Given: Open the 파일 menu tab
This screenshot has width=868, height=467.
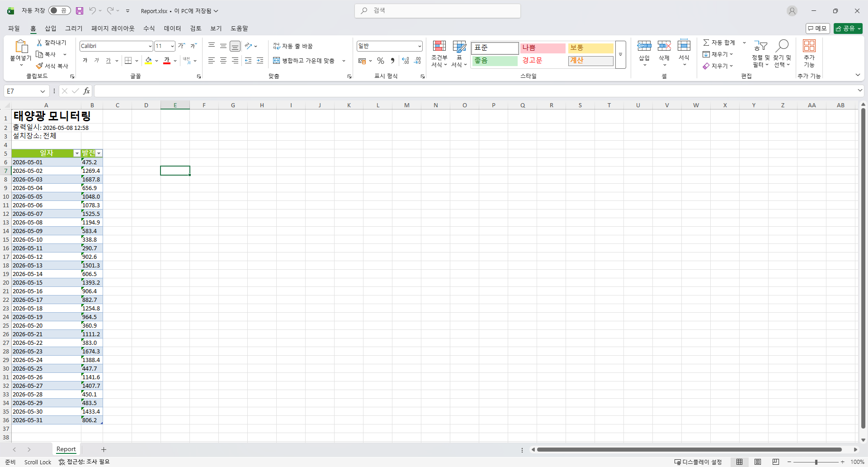Looking at the screenshot, I should 14,28.
